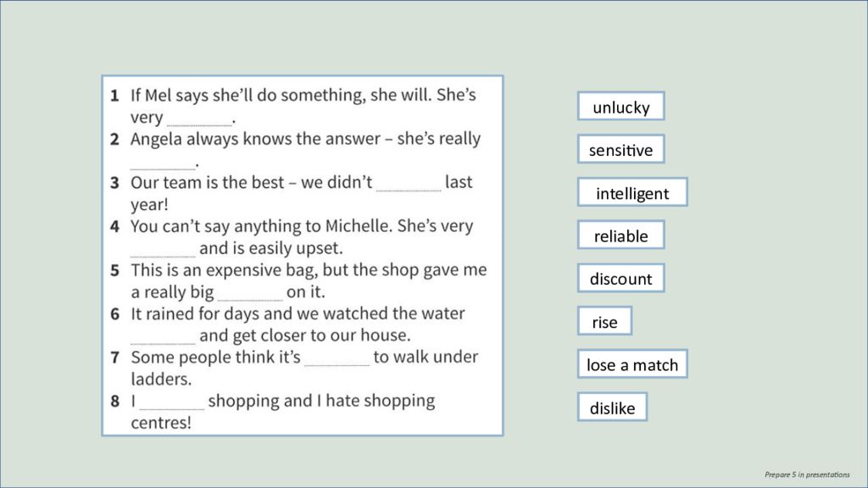Image resolution: width=868 pixels, height=488 pixels.
Task: Click the blank after 'a really big'
Action: 250,295
